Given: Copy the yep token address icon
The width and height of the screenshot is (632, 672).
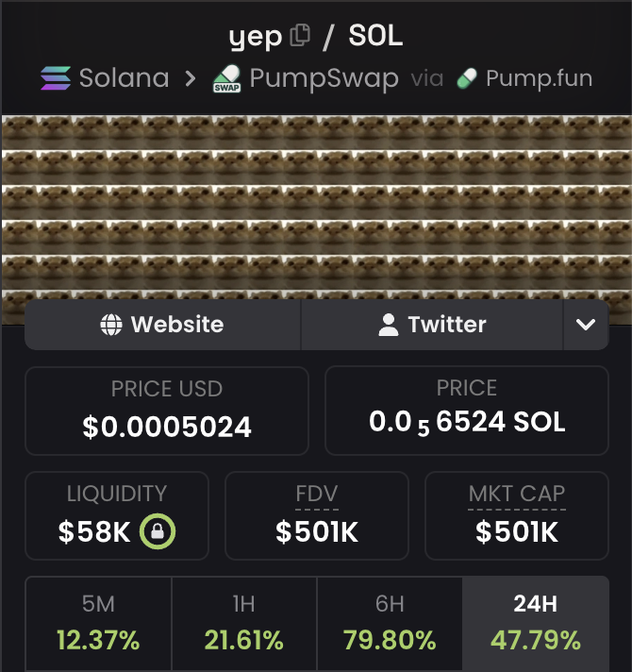Looking at the screenshot, I should point(300,35).
